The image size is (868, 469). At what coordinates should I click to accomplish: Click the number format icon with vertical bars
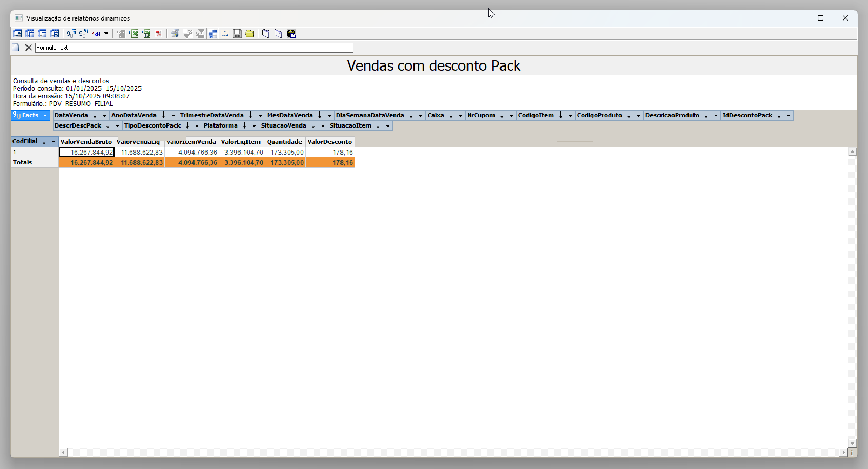coord(84,34)
